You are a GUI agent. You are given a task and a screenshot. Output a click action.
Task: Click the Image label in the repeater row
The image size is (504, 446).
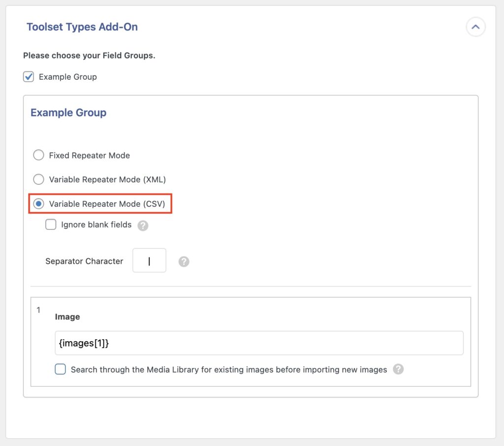67,317
